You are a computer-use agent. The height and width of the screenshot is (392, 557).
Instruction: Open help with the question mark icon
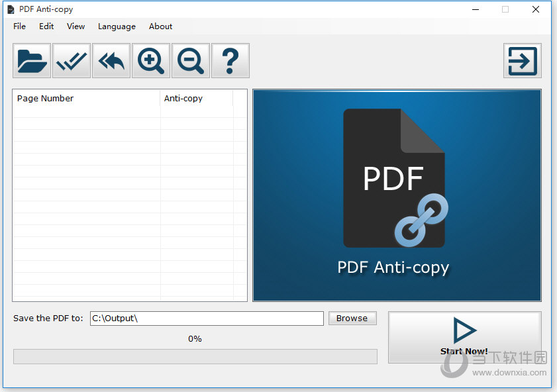click(x=230, y=61)
